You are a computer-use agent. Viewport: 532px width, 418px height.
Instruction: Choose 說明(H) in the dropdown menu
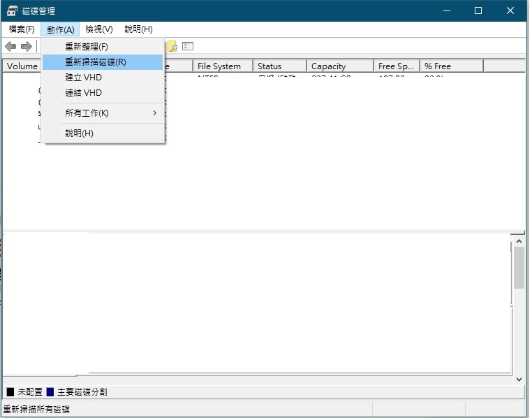click(x=103, y=133)
